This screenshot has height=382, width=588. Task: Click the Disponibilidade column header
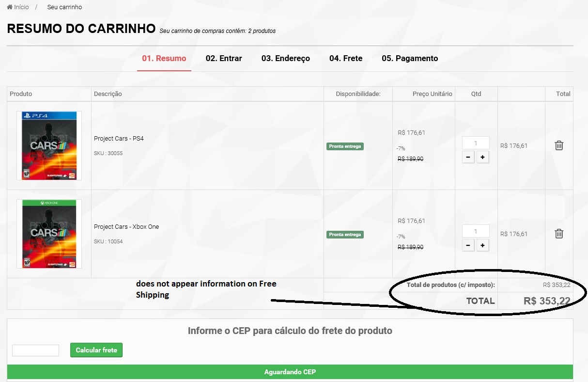click(358, 94)
